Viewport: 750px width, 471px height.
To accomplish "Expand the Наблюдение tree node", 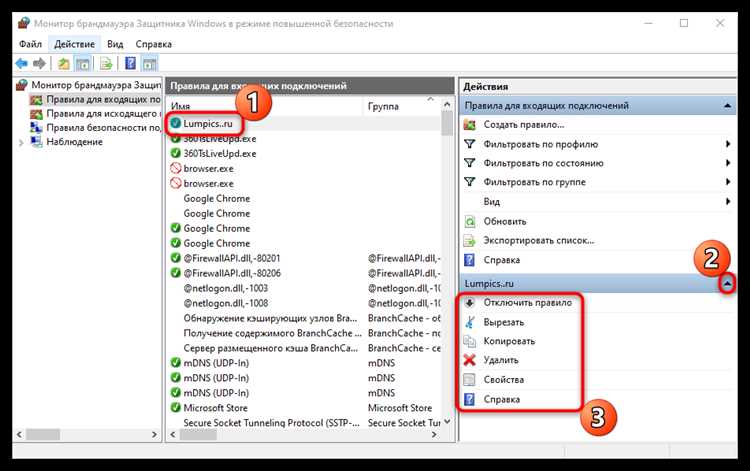I will tap(21, 142).
